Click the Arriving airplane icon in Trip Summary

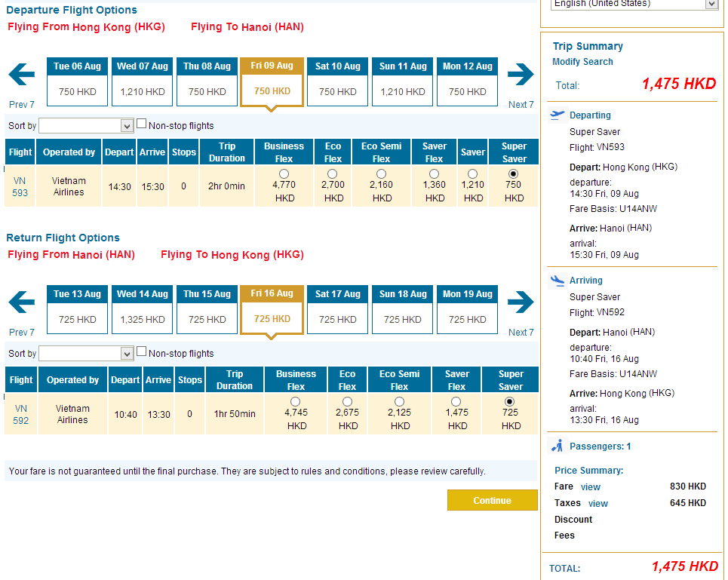coord(558,281)
